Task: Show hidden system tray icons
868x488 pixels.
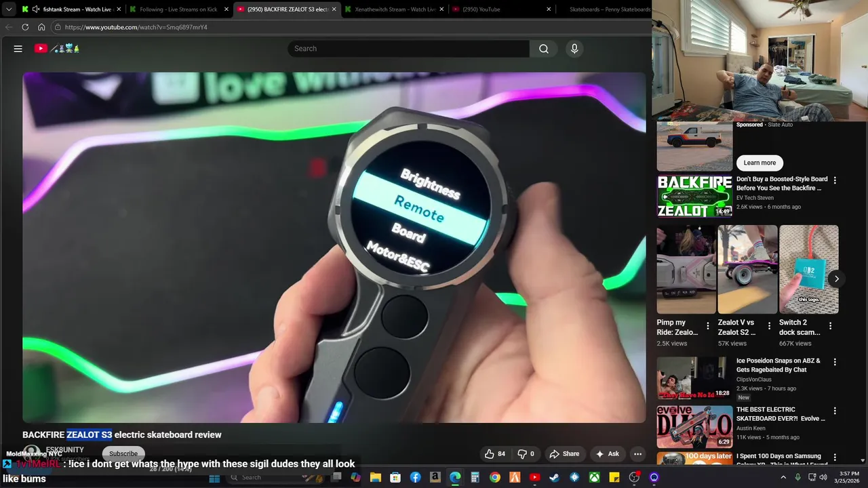Action: (x=783, y=478)
